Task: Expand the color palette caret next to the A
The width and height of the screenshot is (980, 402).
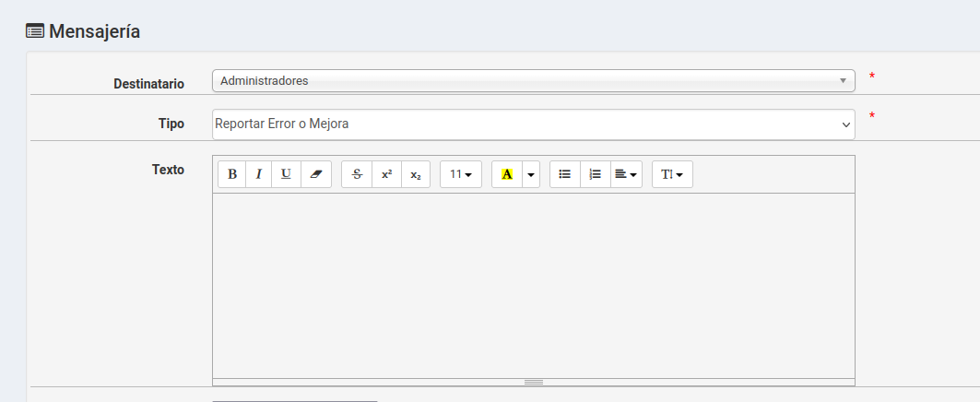Action: 531,174
